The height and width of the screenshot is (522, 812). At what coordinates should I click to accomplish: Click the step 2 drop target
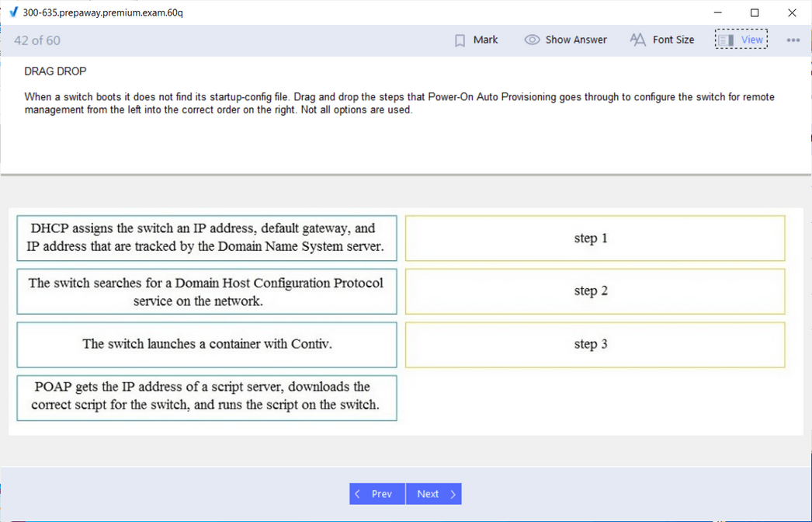point(595,291)
